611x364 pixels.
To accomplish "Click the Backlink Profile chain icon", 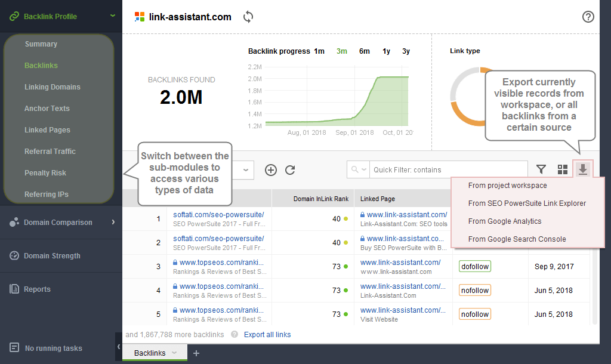I will click(14, 16).
